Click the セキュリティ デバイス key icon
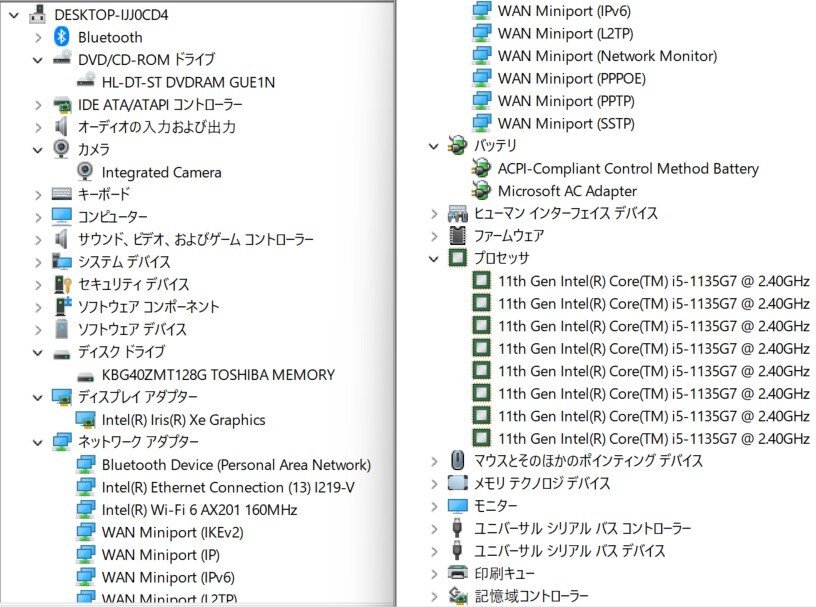816x607 pixels. [x=62, y=284]
